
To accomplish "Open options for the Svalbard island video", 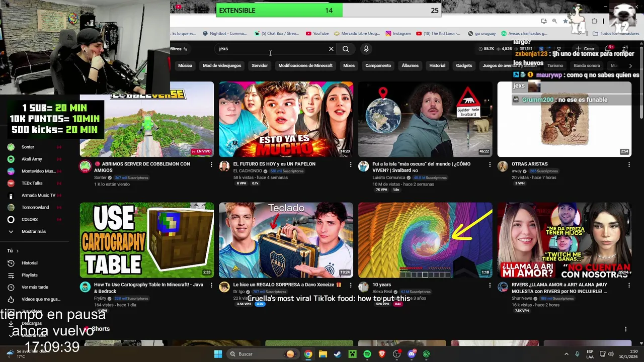I will [x=490, y=164].
